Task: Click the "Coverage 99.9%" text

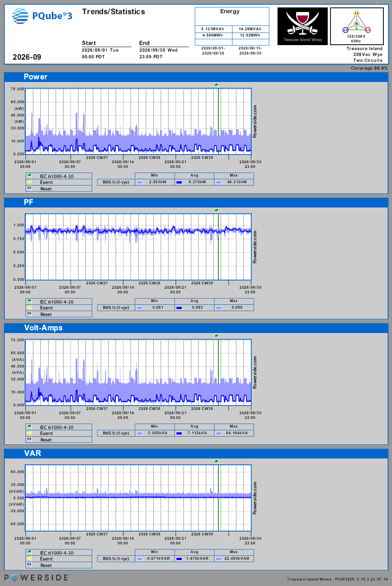Action: (369, 68)
